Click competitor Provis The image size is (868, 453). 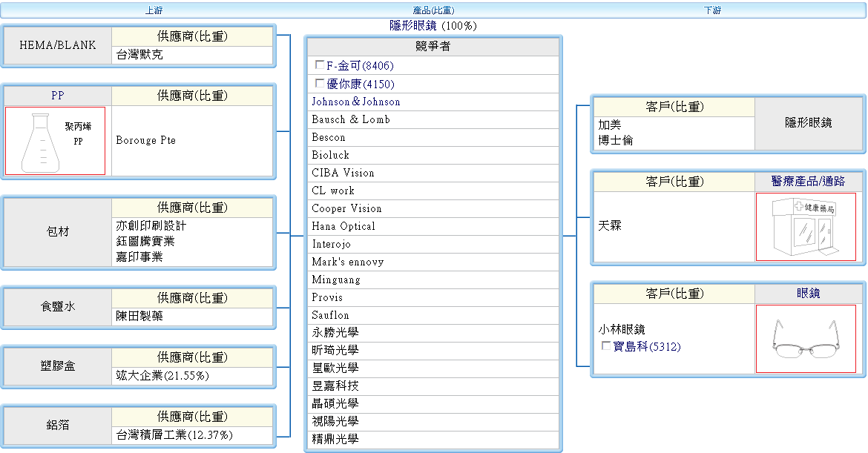(x=327, y=297)
